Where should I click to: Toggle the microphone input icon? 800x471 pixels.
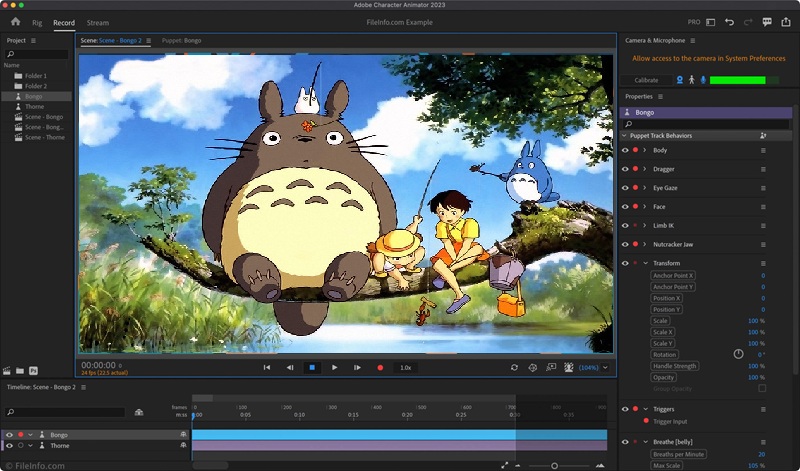pos(703,80)
